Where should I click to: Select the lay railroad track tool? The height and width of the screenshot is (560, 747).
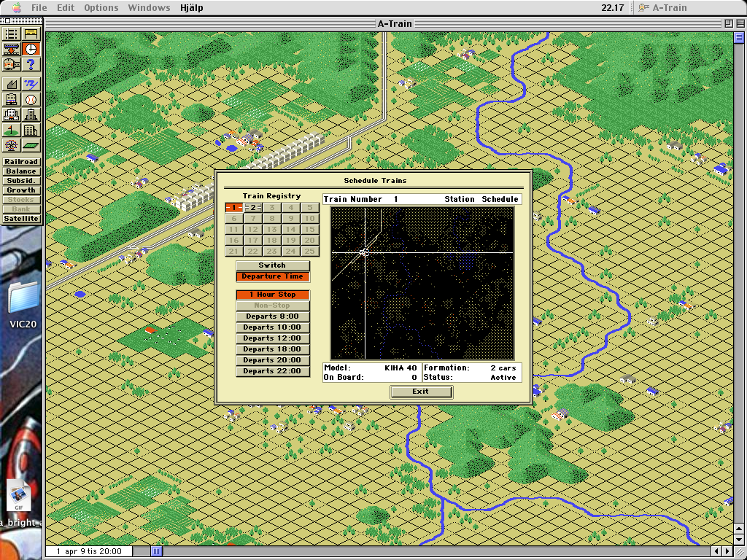(12, 34)
